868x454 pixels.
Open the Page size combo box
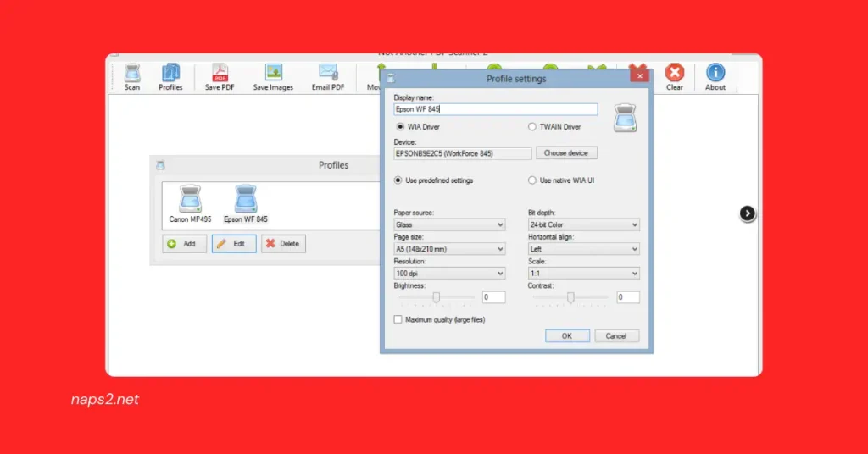(x=449, y=249)
